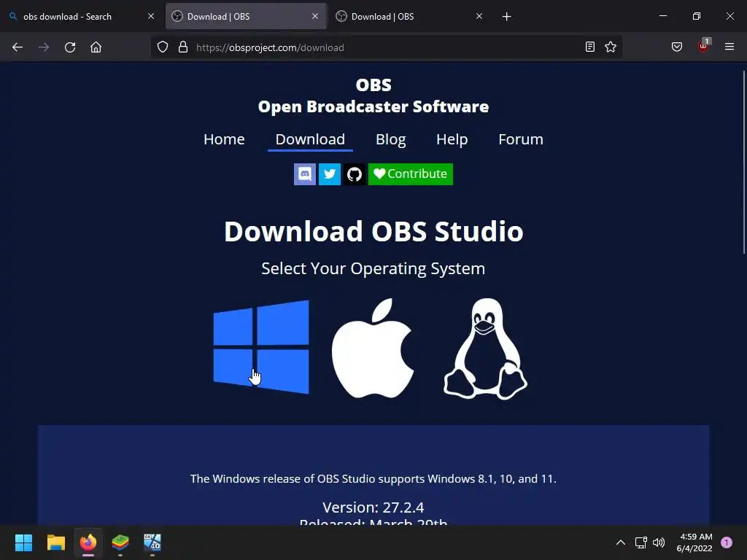Open the Download navigation link

tap(310, 139)
